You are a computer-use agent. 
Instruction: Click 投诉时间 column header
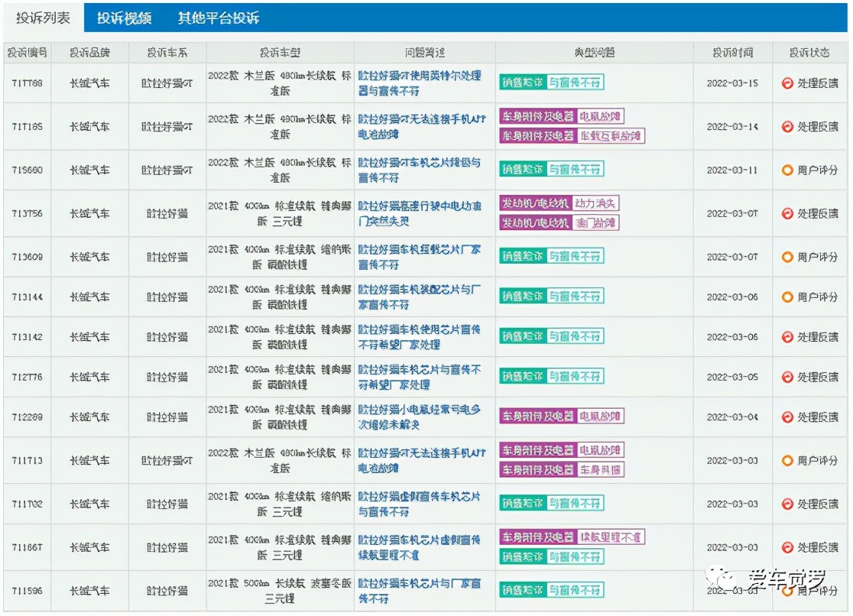(x=732, y=53)
